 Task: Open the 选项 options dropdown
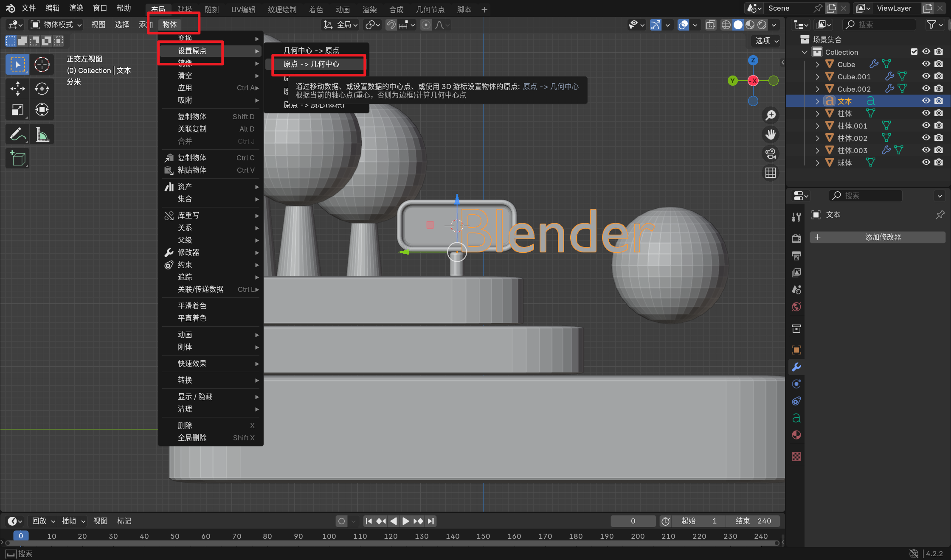pyautogui.click(x=766, y=41)
